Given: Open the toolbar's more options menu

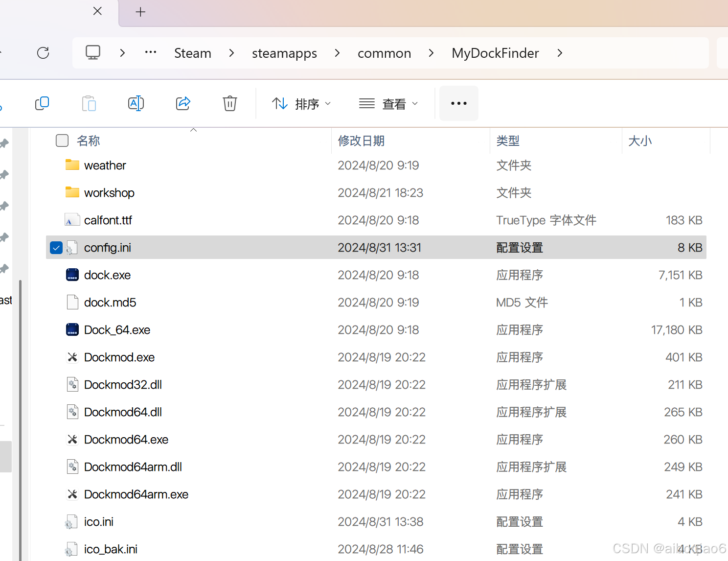Looking at the screenshot, I should (459, 103).
